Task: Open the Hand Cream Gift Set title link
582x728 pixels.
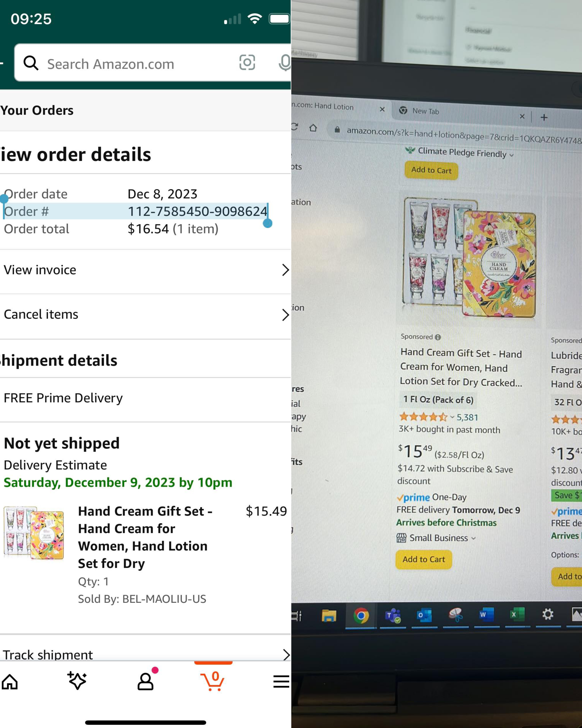Action: [461, 367]
